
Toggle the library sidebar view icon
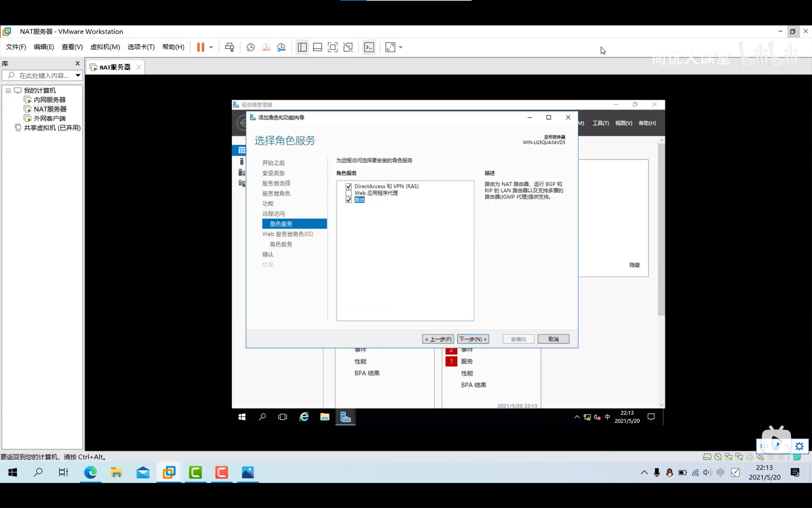pyautogui.click(x=302, y=47)
